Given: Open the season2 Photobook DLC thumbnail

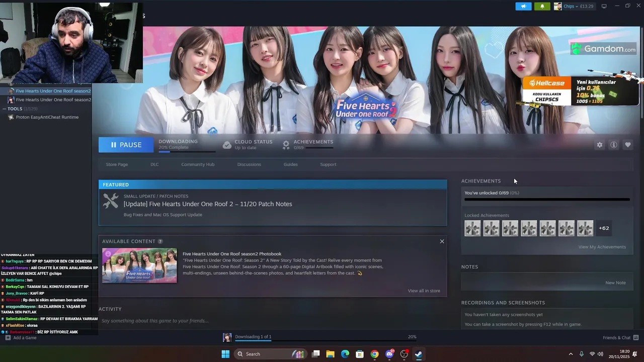Looking at the screenshot, I should tap(139, 265).
